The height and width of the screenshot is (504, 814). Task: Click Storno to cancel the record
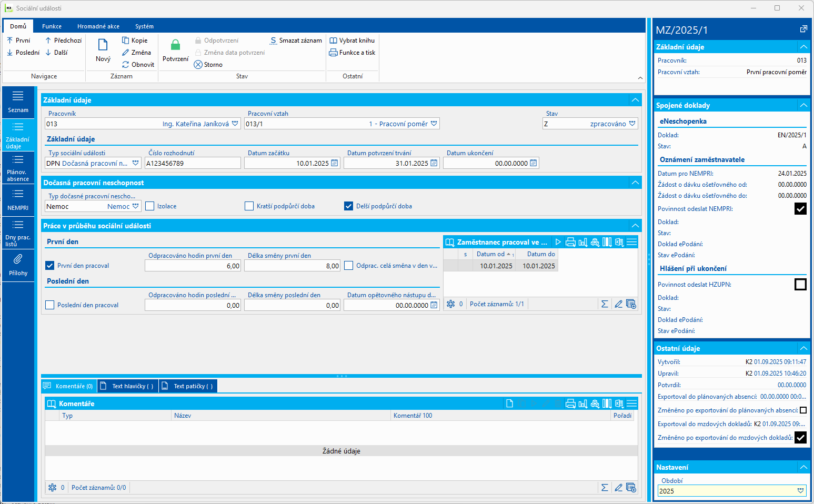[208, 65]
